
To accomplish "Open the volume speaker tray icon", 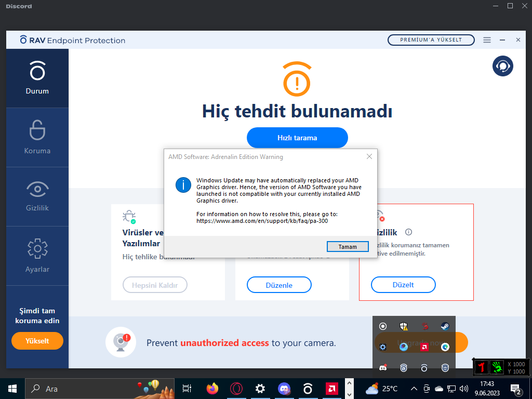I will 464,389.
